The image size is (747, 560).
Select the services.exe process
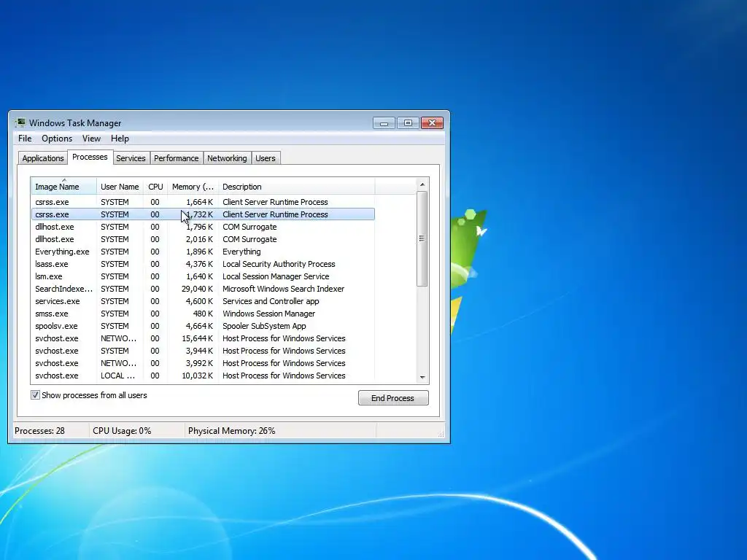[203, 301]
